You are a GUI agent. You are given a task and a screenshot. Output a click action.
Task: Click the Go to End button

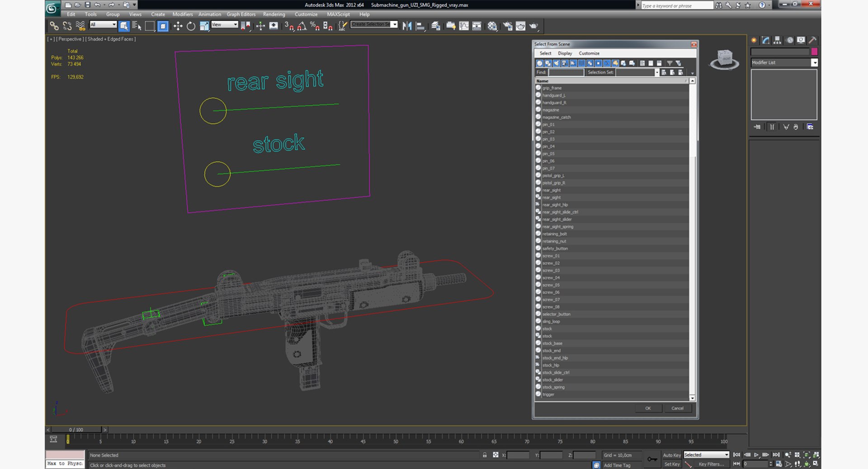776,455
